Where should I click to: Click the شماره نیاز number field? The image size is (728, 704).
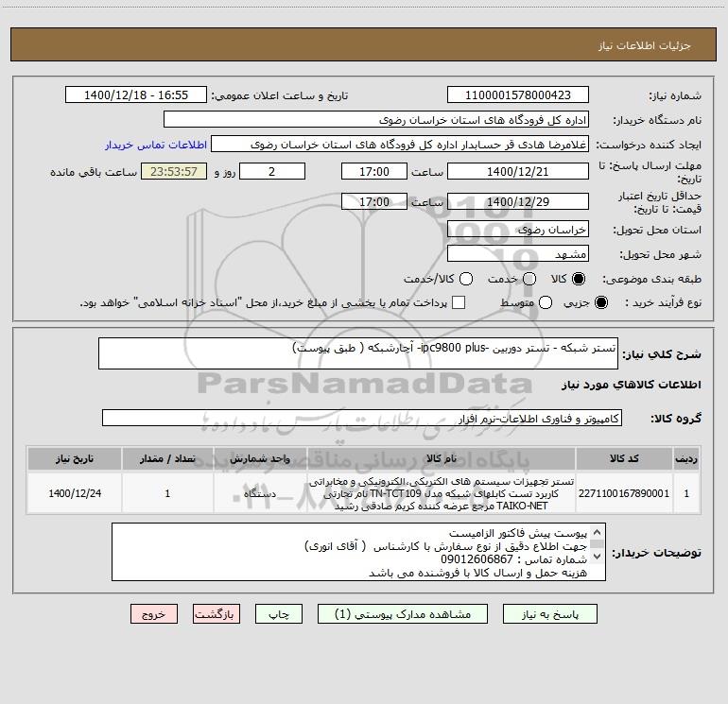tap(518, 95)
